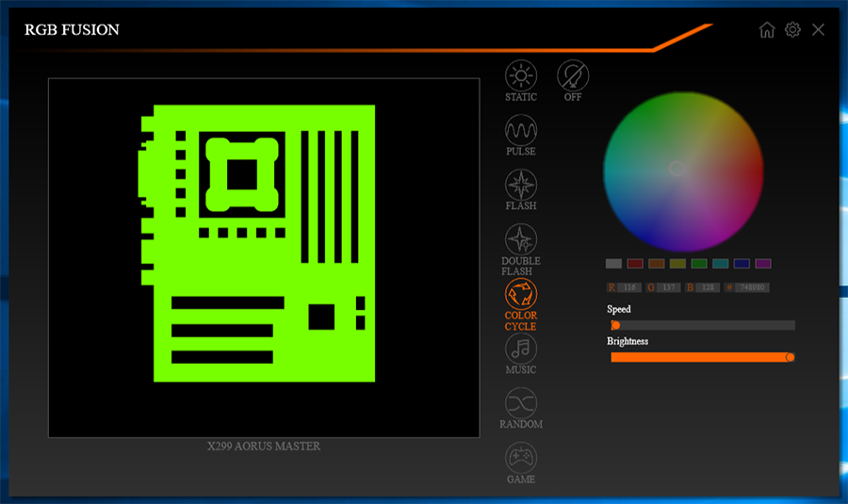Select the red color swatch
The width and height of the screenshot is (848, 504).
635,264
